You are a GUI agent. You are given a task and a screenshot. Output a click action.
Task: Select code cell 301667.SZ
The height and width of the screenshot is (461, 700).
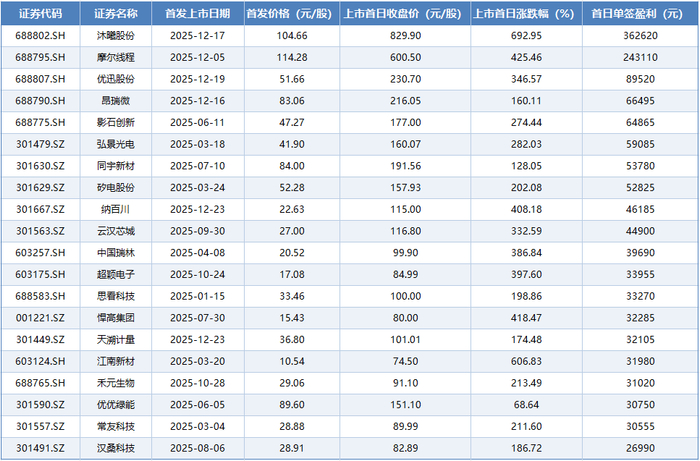point(41,210)
